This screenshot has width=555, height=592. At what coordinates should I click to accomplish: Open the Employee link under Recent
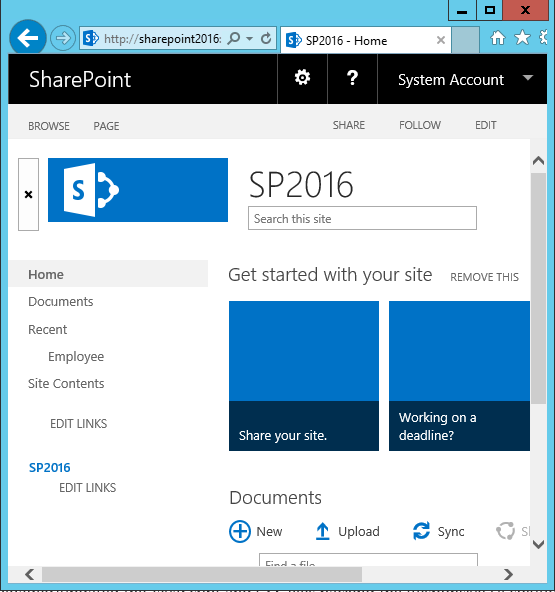(x=76, y=357)
